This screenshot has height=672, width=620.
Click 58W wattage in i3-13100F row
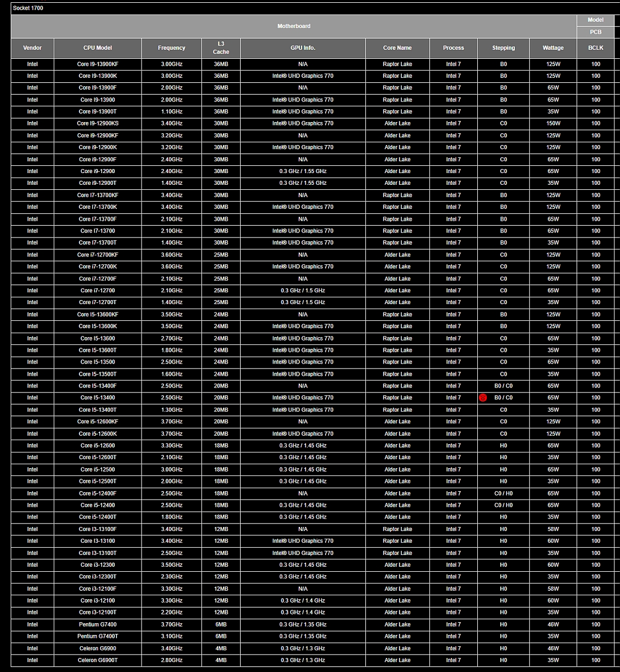click(553, 529)
